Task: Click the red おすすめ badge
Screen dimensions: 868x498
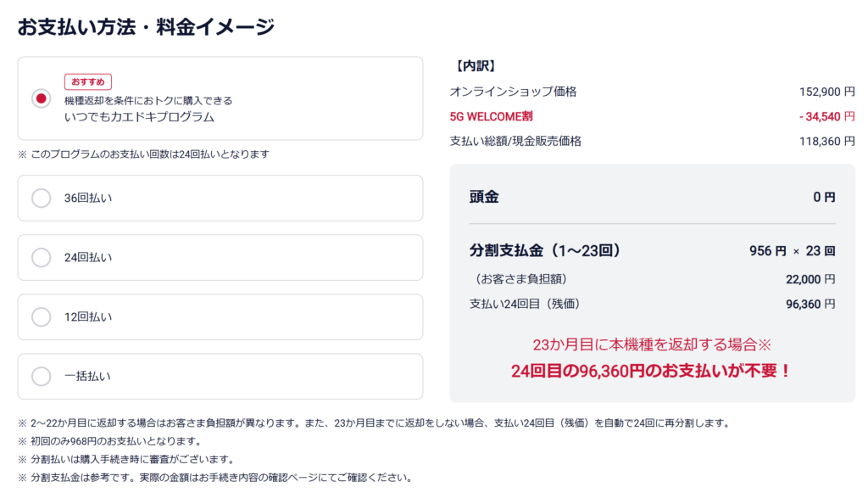Action: click(x=88, y=81)
